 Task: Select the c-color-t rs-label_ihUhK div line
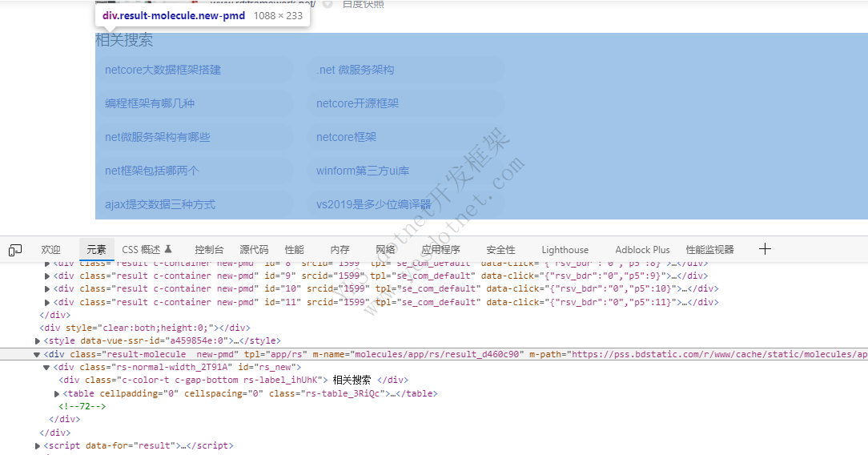pos(234,381)
